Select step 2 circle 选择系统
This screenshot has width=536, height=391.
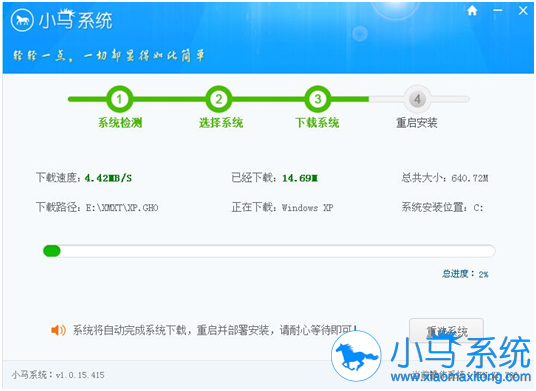(x=218, y=99)
